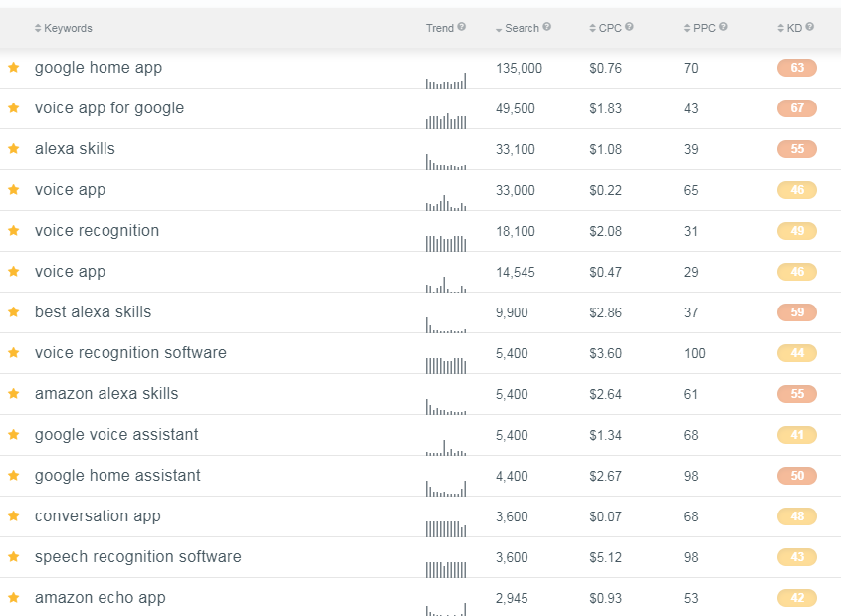
Task: Open the trend chart for best alexa skills
Action: tap(446, 324)
